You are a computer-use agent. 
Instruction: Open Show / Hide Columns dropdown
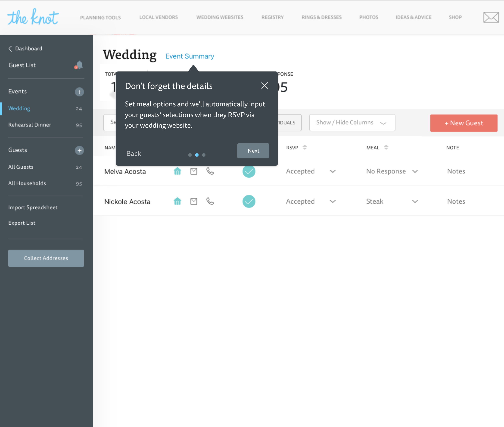coord(352,123)
